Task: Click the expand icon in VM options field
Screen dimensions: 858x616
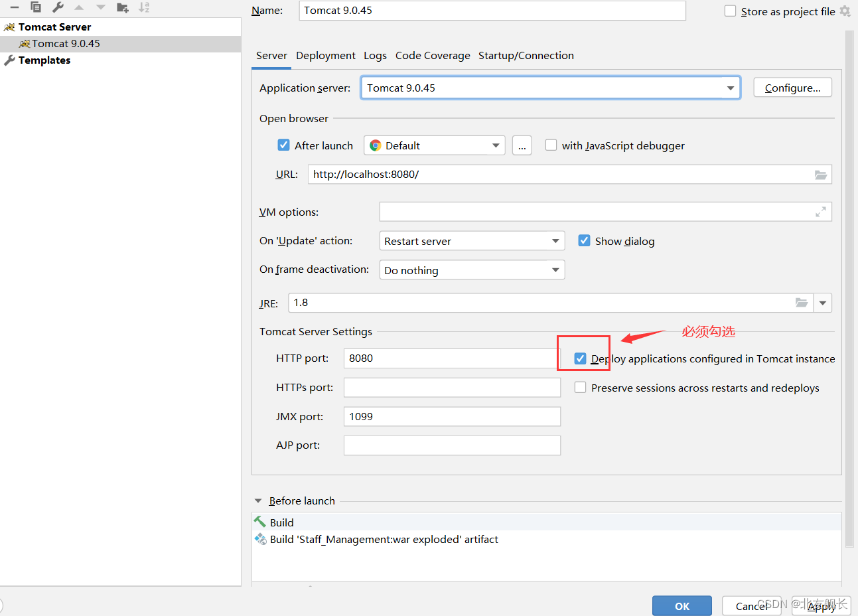Action: tap(821, 212)
